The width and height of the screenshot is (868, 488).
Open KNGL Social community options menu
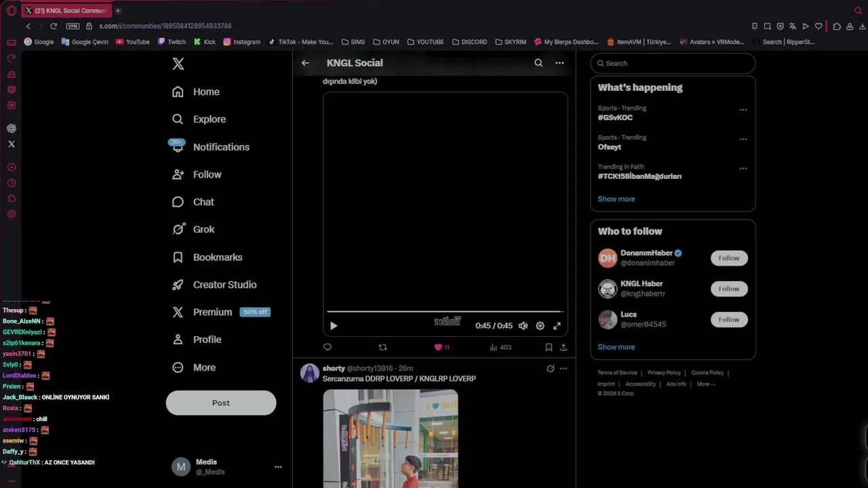[559, 63]
